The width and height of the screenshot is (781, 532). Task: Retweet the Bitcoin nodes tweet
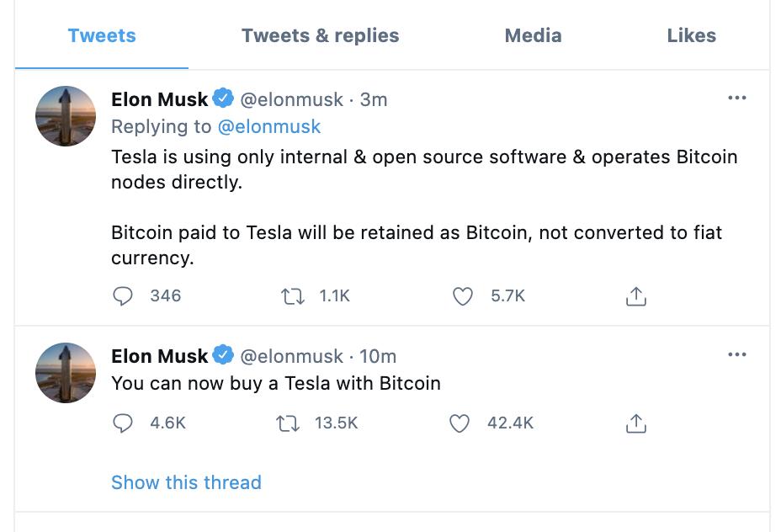pyautogui.click(x=292, y=296)
